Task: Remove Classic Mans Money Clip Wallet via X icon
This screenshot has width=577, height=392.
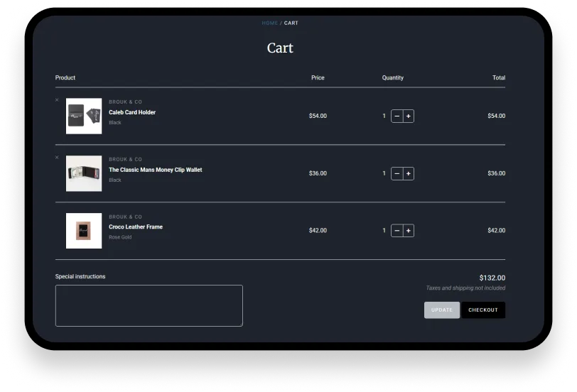Action: (57, 158)
